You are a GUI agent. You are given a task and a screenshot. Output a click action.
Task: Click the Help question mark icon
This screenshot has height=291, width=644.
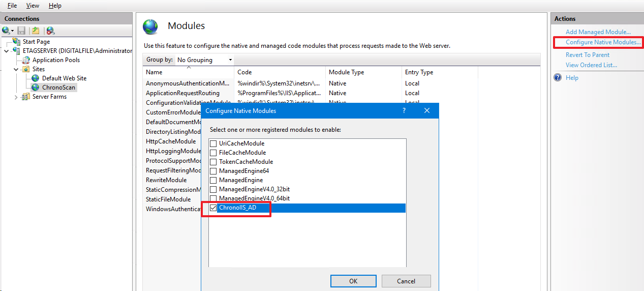click(x=558, y=78)
